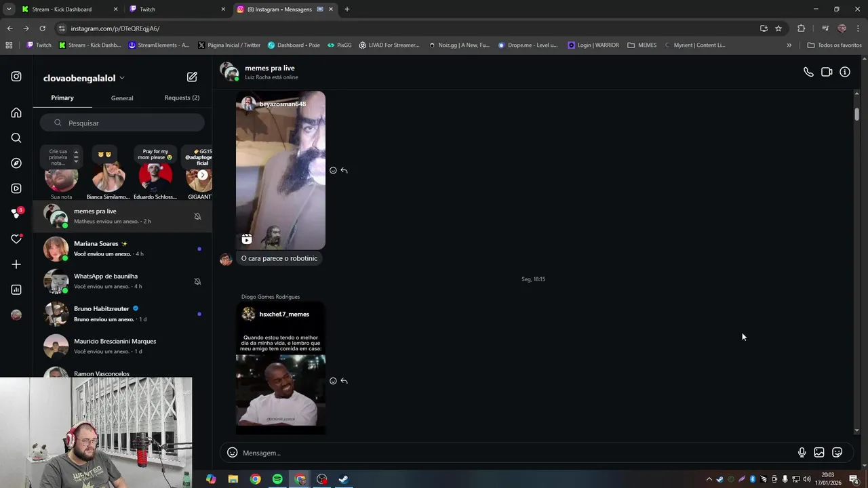
Task: Bookmark this page with star icon
Action: [778, 28]
